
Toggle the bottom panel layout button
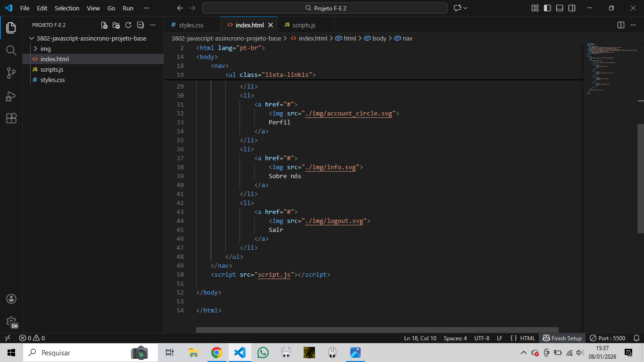[x=560, y=8]
